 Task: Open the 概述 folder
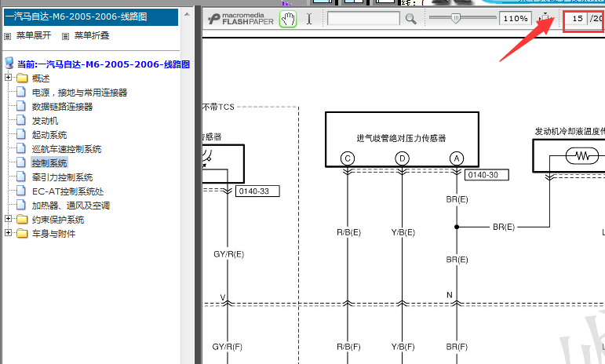click(41, 78)
